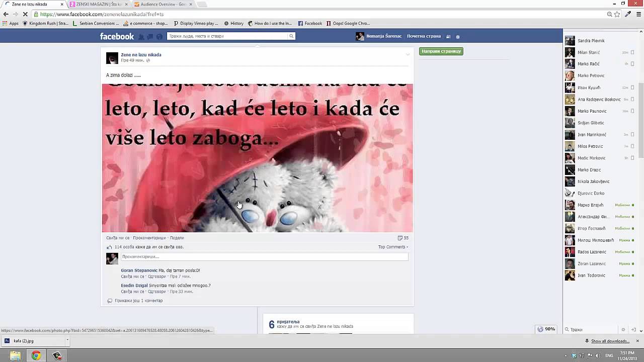This screenshot has height=362, width=644.
Task: Click Свиђа ми се under the post
Action: [118, 238]
